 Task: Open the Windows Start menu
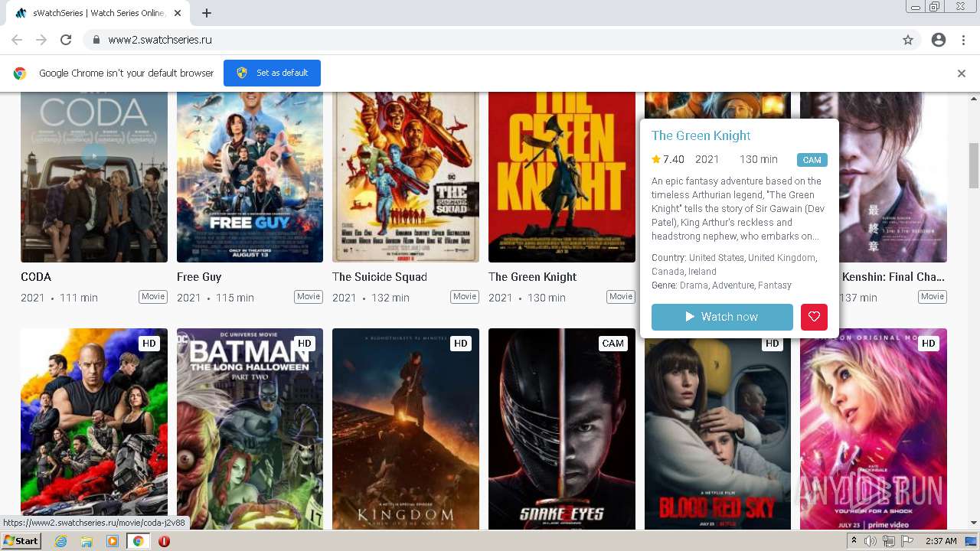[x=21, y=541]
